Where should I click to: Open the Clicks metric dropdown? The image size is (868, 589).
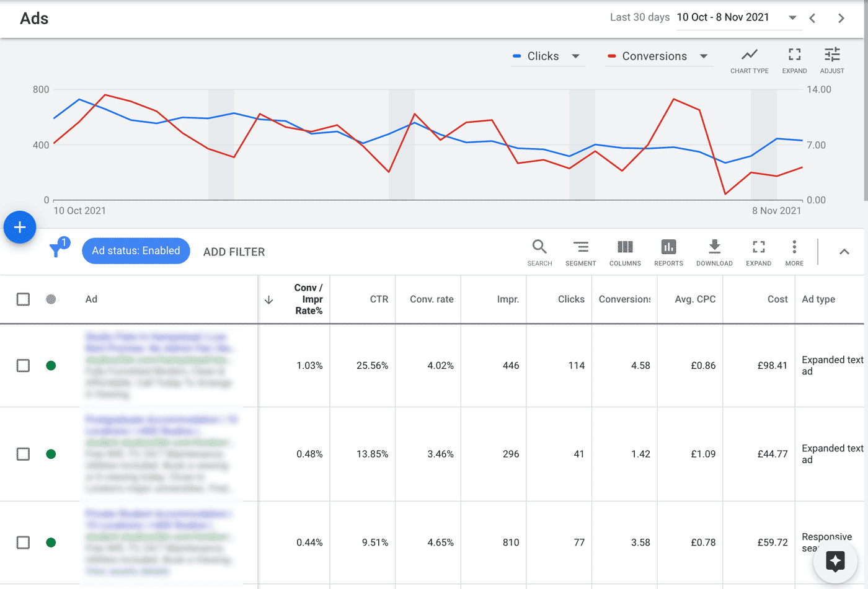575,56
